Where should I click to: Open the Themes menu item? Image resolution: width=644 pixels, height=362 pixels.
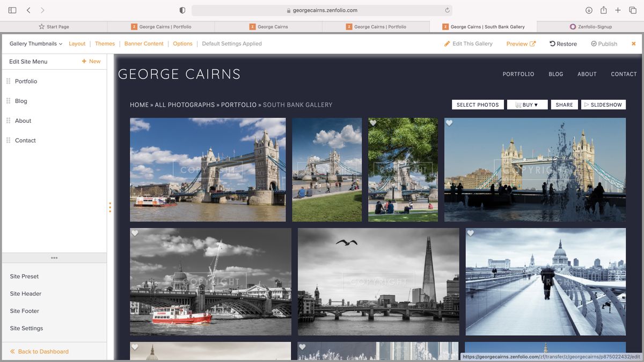[105, 43]
